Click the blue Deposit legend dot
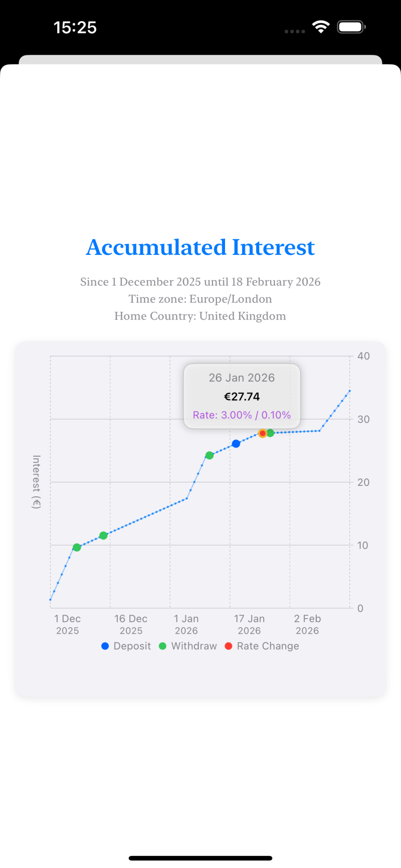Screen dimensions: 401x868 pos(105,646)
